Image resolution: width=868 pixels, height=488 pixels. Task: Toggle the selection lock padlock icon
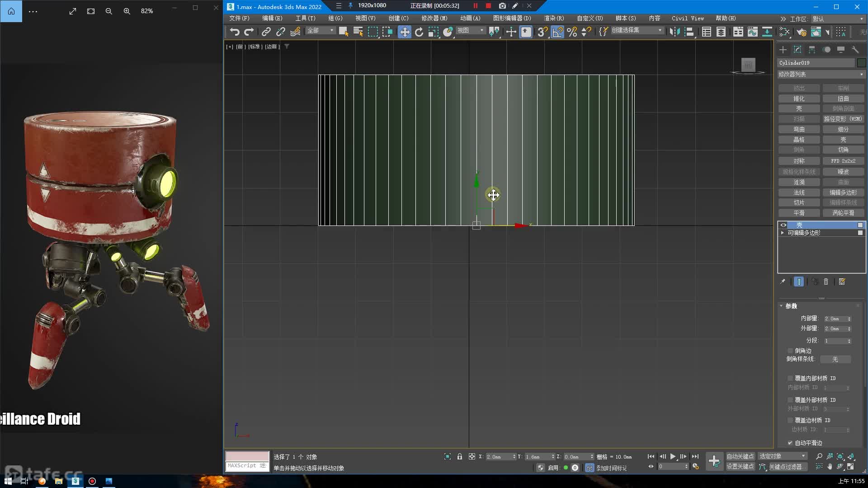(x=459, y=456)
